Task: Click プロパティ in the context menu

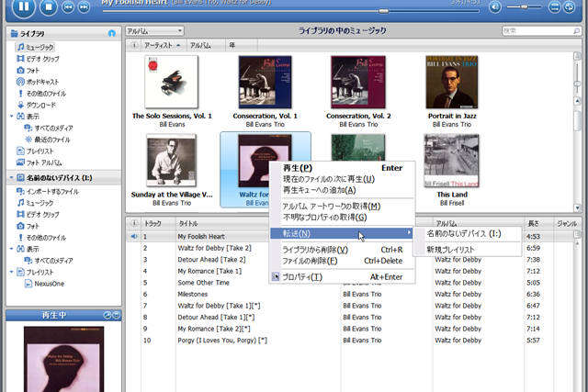Action: 301,277
